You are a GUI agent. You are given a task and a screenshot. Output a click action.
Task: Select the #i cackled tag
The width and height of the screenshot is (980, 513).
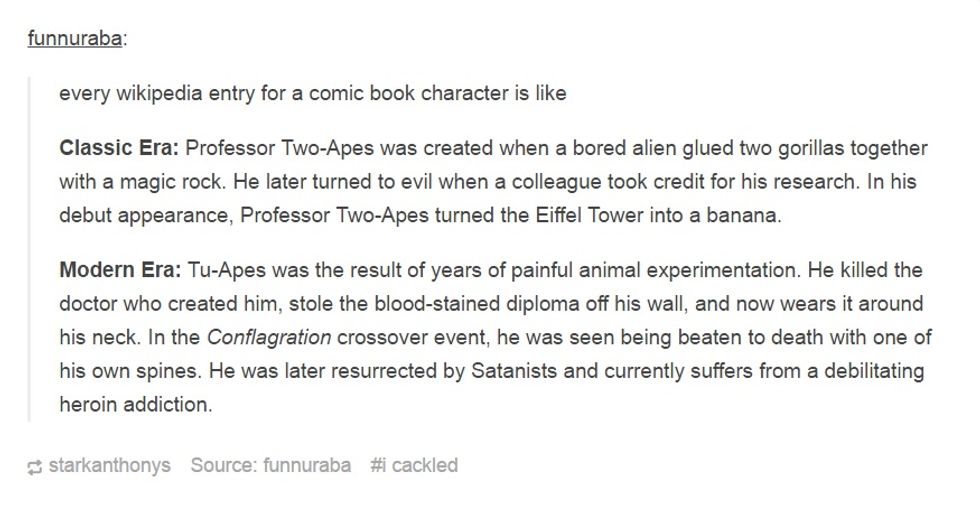click(x=414, y=466)
